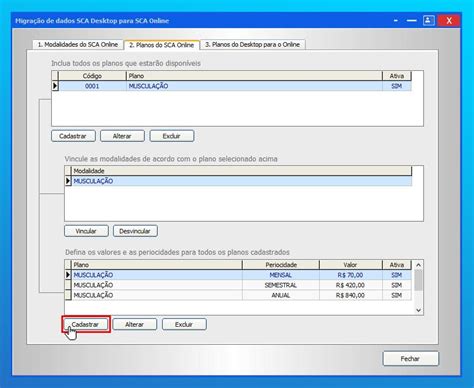Click the periodicity table scrollbar thumb
This screenshot has width=474, height=388.
click(x=418, y=280)
